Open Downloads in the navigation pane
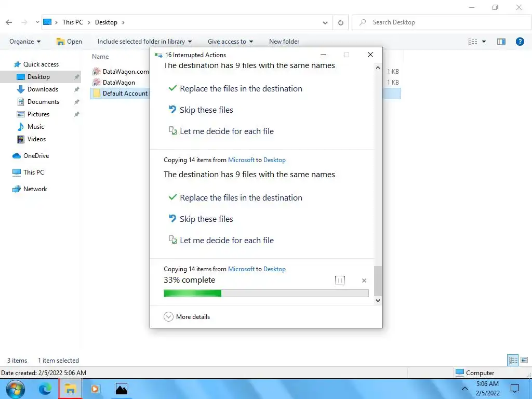 43,89
